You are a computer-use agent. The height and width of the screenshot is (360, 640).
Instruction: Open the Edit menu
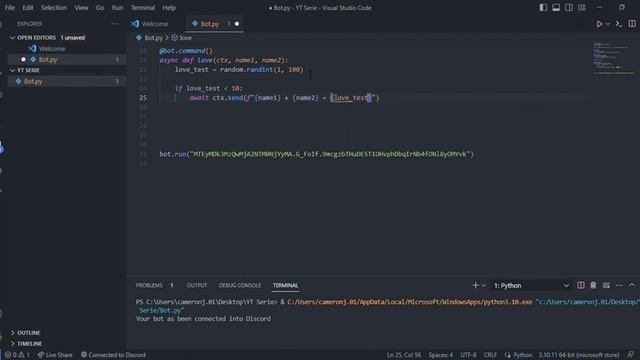(x=28, y=8)
